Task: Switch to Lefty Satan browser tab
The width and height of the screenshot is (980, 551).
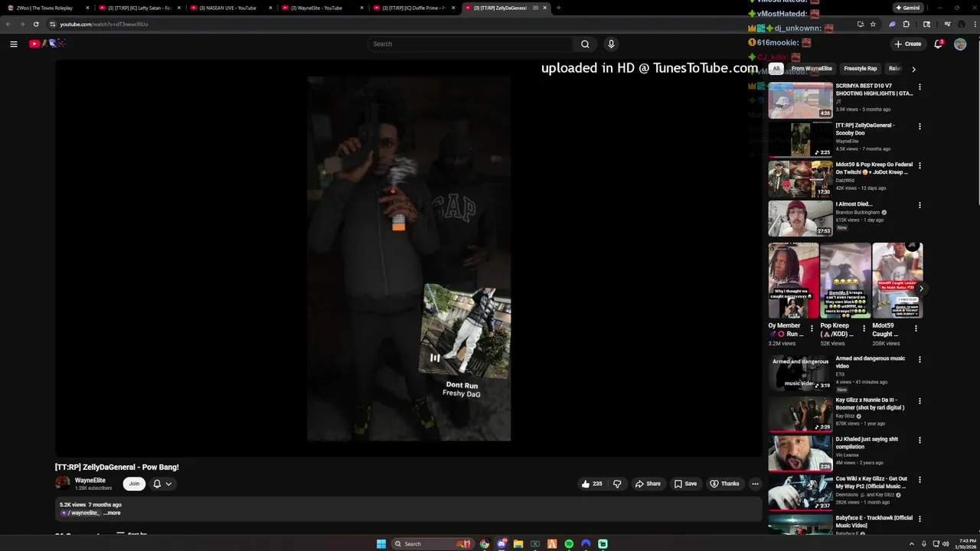Action: pos(138,8)
